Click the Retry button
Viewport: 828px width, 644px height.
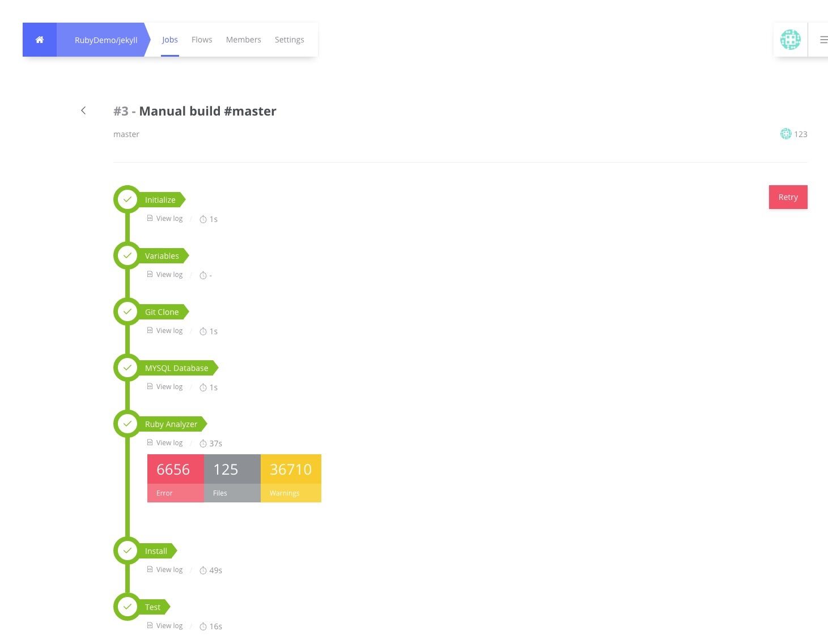[x=788, y=197]
